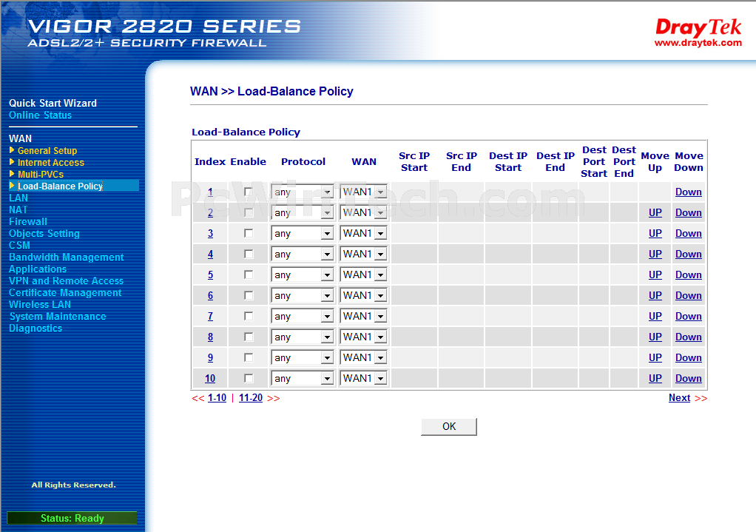This screenshot has height=532, width=756.
Task: Tick the Enable checkbox for index 2
Action: coord(249,212)
